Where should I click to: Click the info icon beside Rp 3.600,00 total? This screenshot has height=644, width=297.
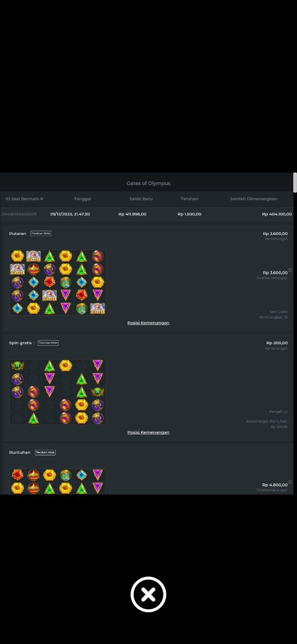290,270
